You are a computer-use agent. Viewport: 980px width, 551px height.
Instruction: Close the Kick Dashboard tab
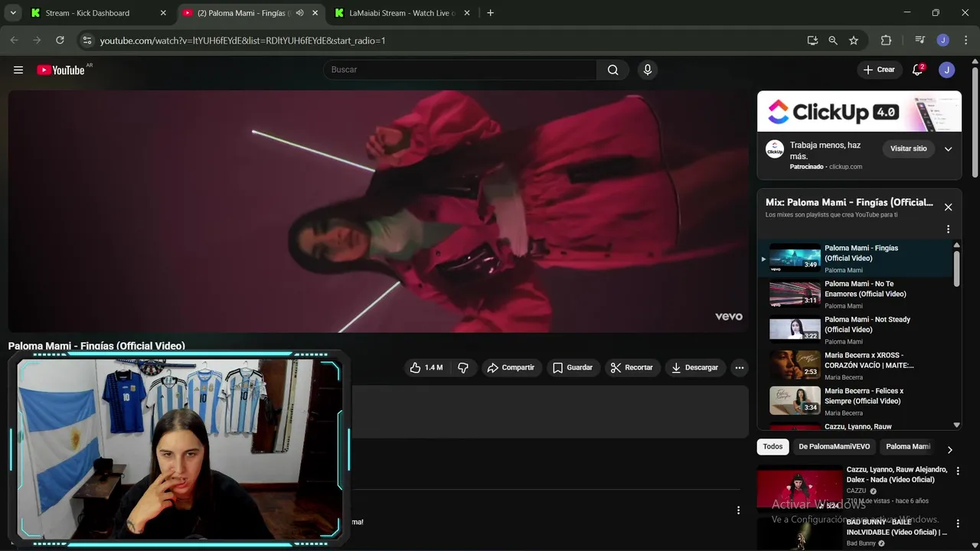(x=163, y=13)
